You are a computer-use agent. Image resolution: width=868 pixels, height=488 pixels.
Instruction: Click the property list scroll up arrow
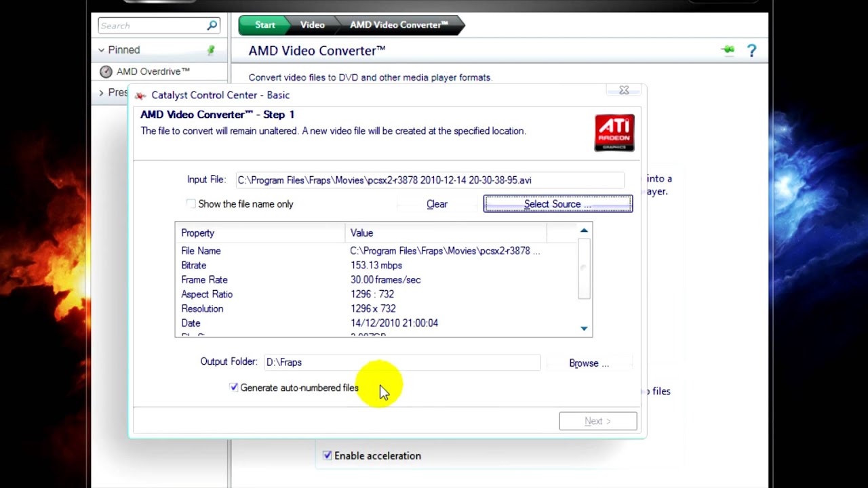tap(584, 231)
